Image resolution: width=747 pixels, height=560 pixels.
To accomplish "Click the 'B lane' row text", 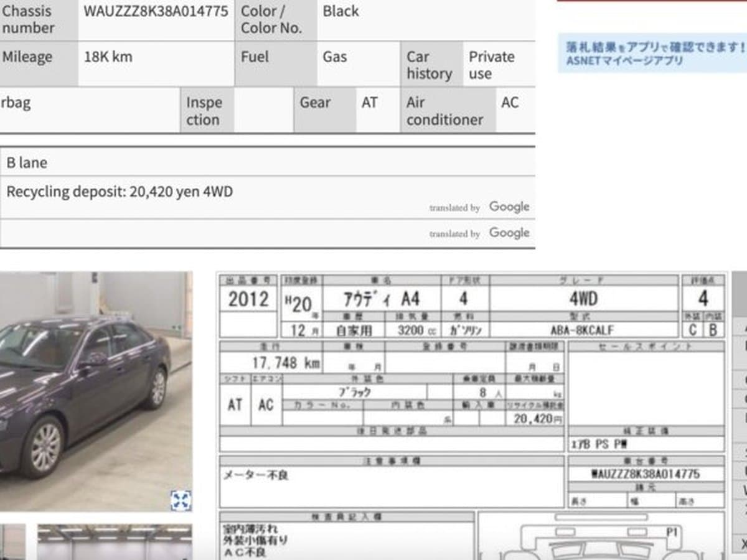I will (27, 163).
